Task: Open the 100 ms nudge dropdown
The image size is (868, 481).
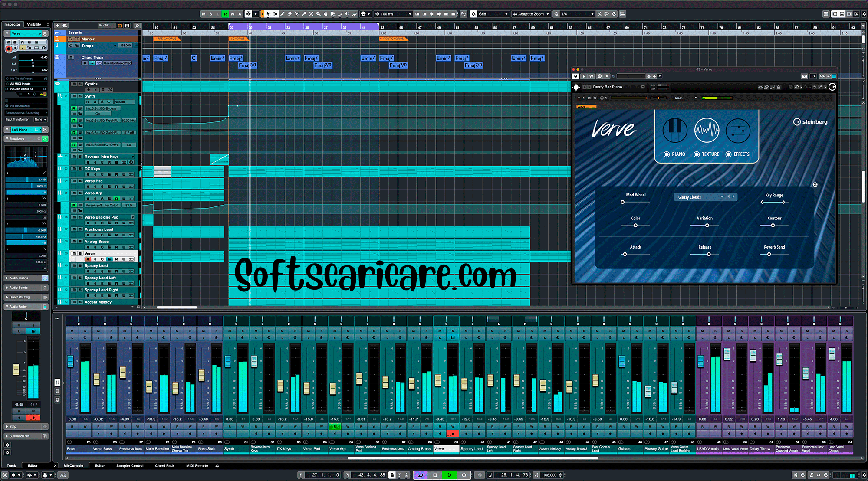Action: 394,14
